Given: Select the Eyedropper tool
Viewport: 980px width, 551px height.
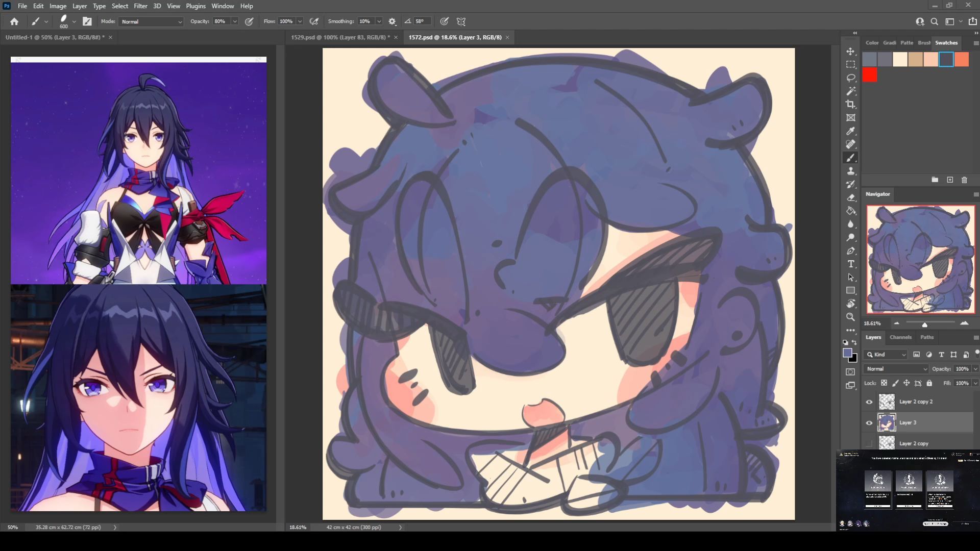Looking at the screenshot, I should coord(850,131).
